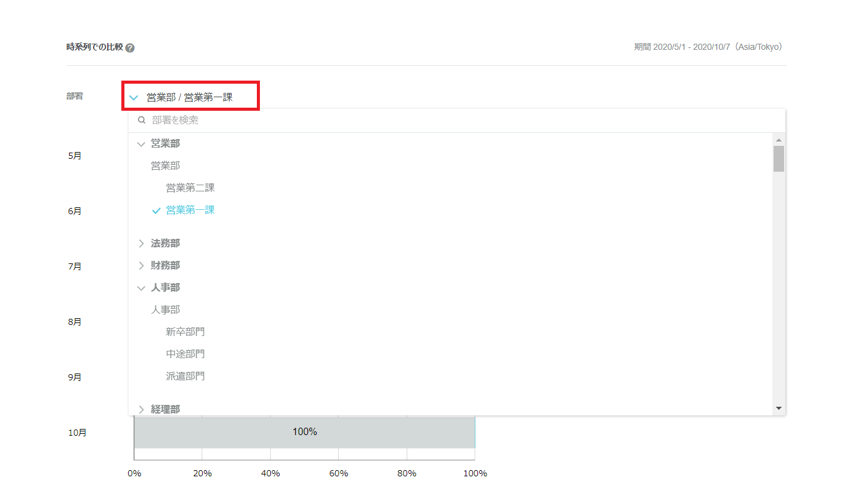This screenshot has width=858, height=504.
Task: Select the 営業部 sub-item
Action: 166,166
